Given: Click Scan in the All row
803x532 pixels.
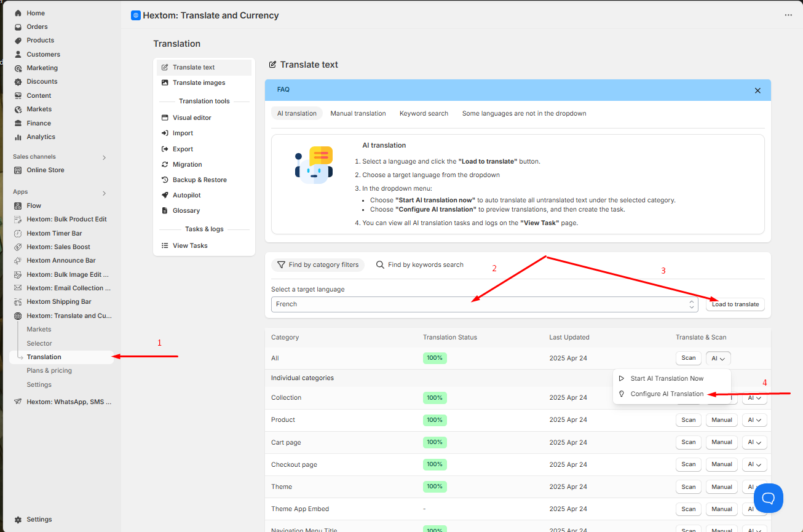Looking at the screenshot, I should pyautogui.click(x=689, y=358).
